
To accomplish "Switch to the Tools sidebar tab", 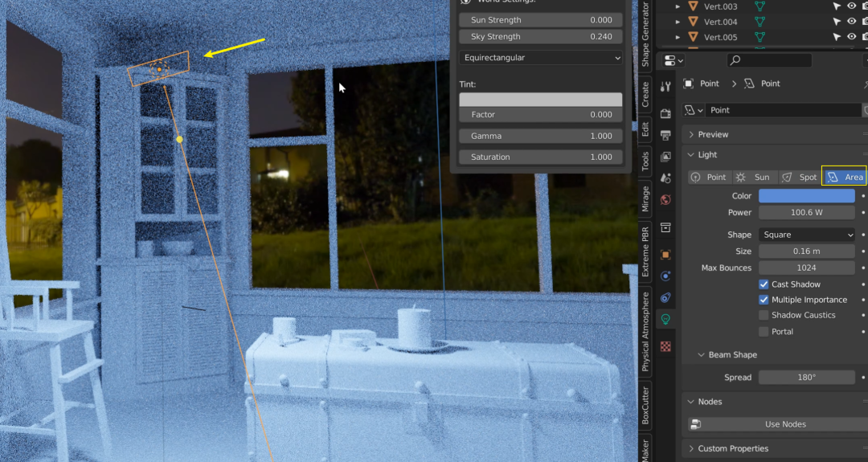I will pos(645,161).
